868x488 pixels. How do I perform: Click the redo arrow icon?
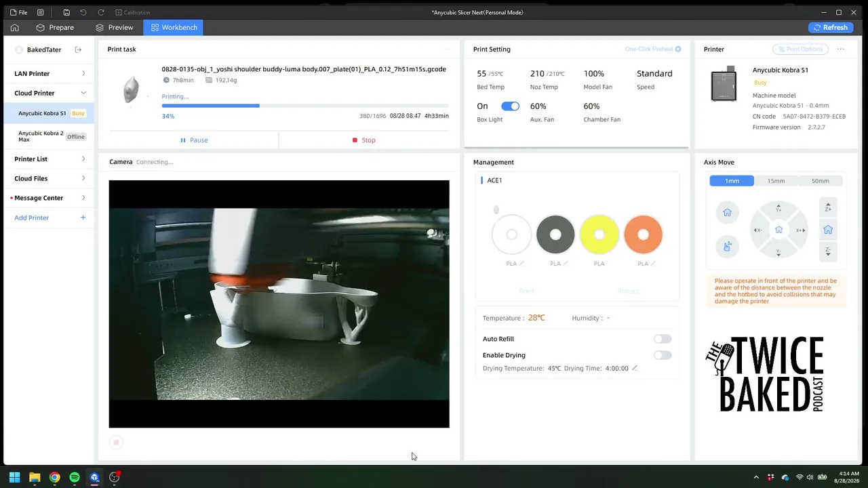pos(101,12)
